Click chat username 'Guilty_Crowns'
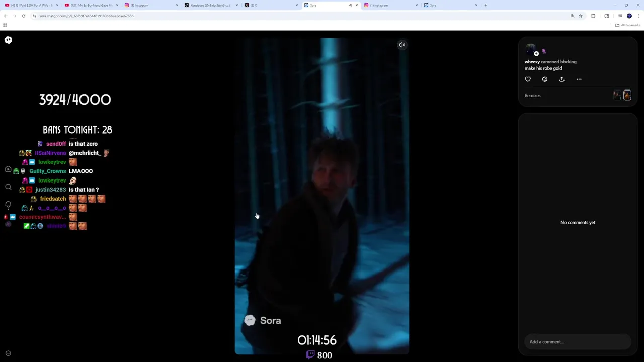 48,171
